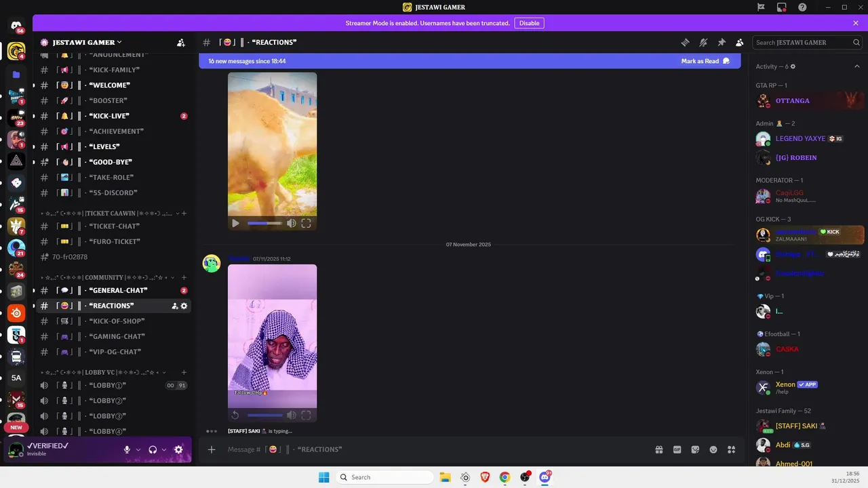Open OTTANGA member profile
Viewport: 868px width, 488px height.
pos(810,100)
